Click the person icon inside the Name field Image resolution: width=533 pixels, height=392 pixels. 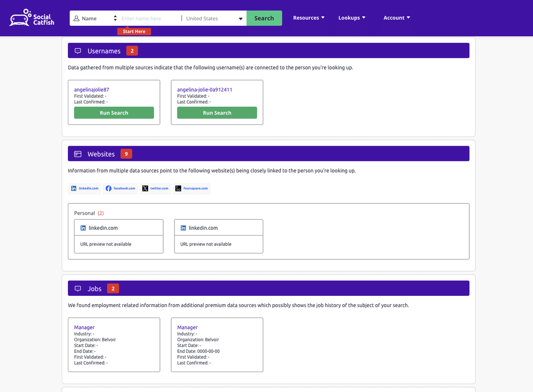coord(76,18)
